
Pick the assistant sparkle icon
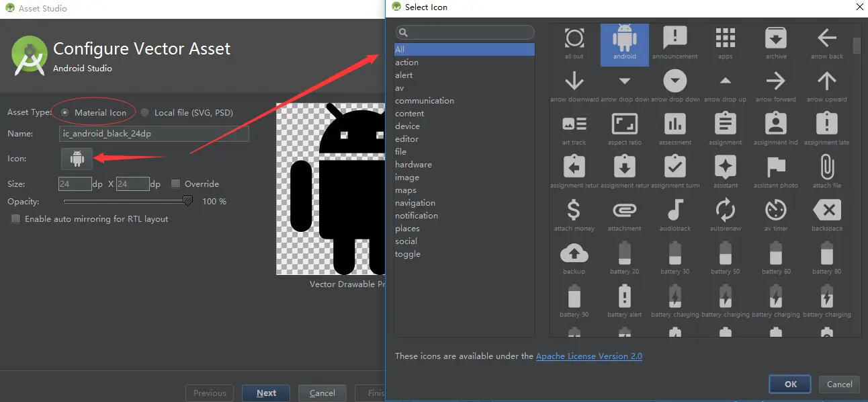tap(726, 167)
